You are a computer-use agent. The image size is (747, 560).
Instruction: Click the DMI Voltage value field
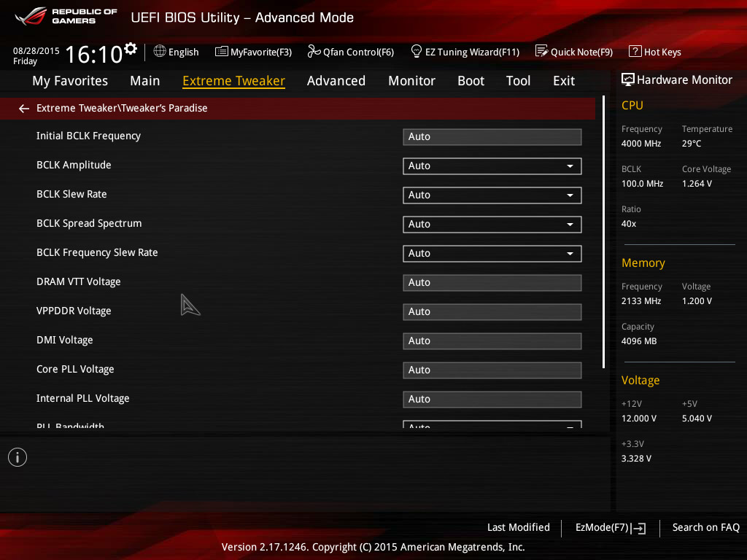coord(492,341)
